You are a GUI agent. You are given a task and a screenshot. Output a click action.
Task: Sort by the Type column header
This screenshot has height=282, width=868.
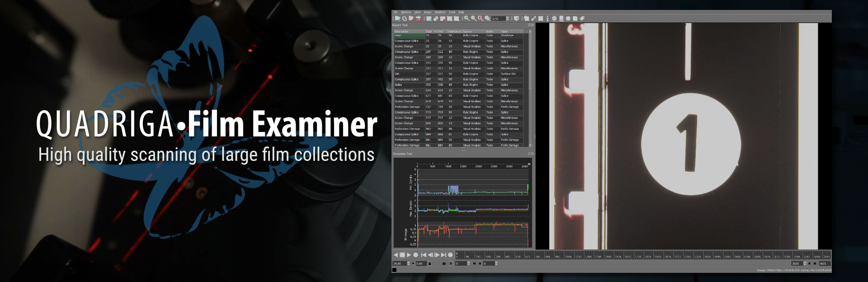[x=512, y=32]
